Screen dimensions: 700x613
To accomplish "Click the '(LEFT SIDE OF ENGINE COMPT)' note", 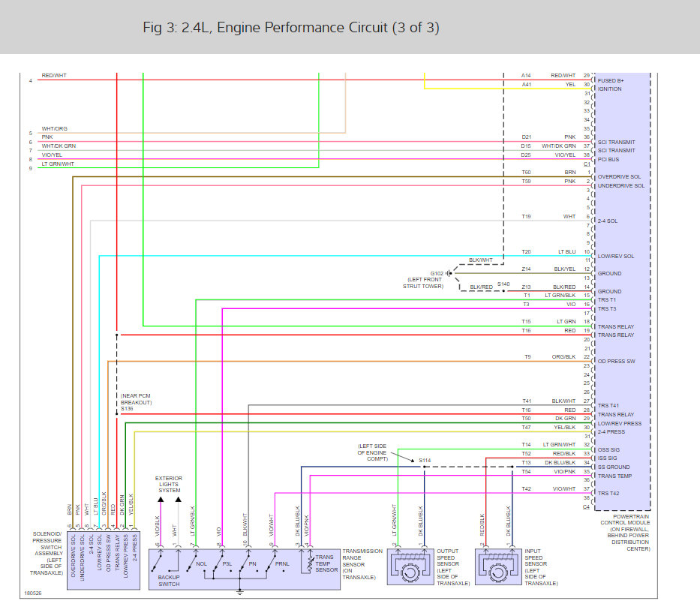I will tap(372, 452).
